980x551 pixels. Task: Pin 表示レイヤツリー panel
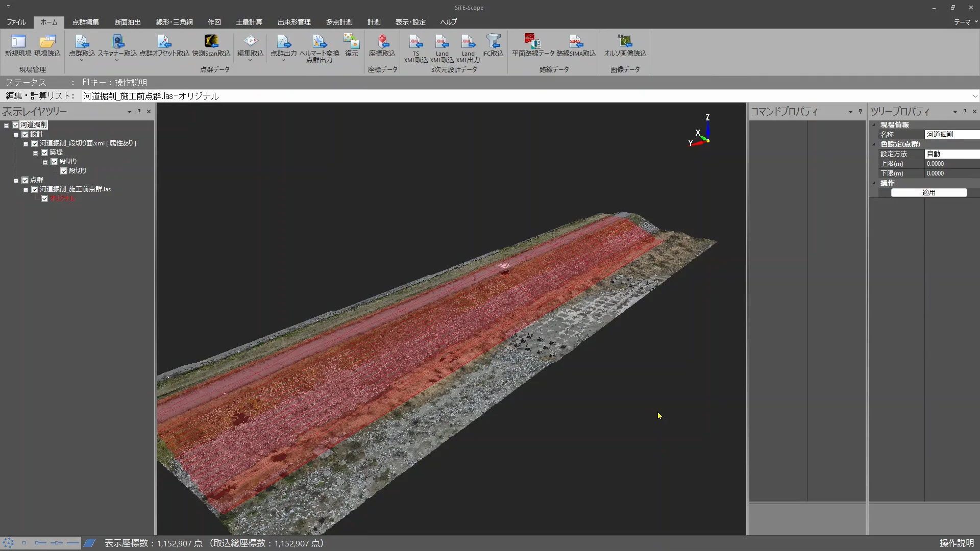139,111
